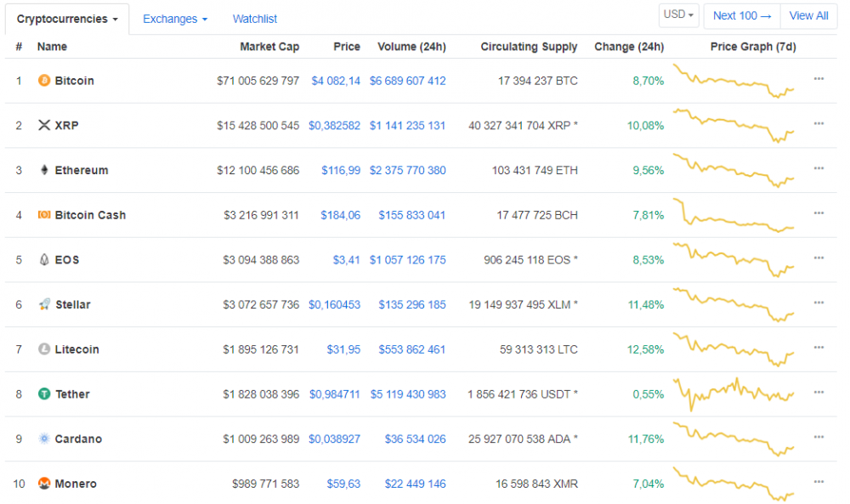The height and width of the screenshot is (504, 850).
Task: Open the more options menu for Bitcoin Cash
Action: coord(819,213)
